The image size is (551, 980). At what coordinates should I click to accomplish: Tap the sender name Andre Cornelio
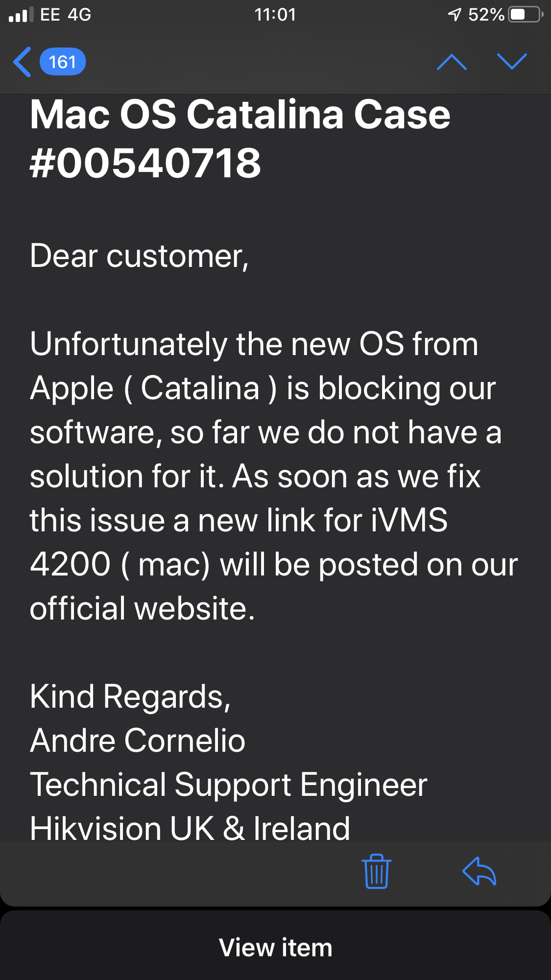click(138, 740)
